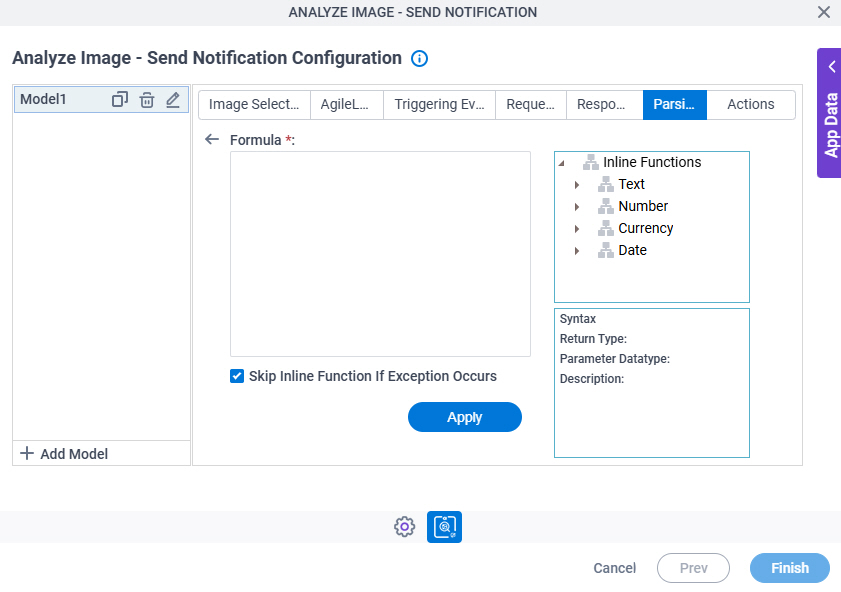
Task: Click the Currency node hierarchy icon
Action: click(x=606, y=228)
